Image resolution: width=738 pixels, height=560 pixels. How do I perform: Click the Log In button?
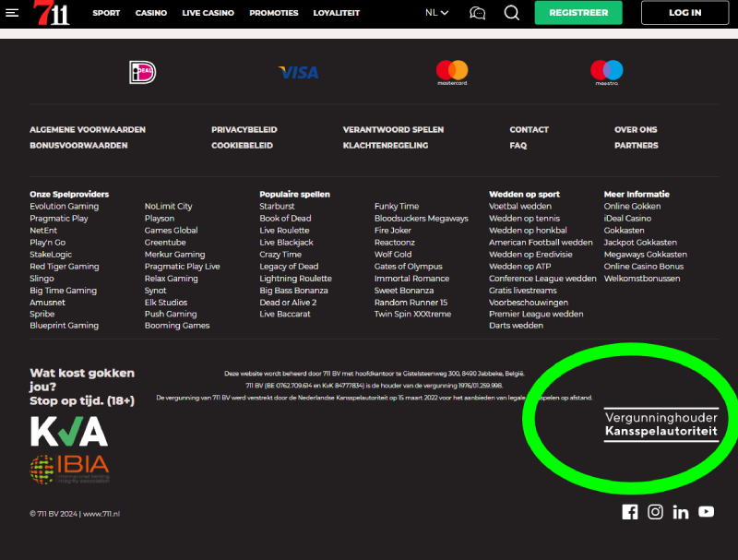point(684,13)
